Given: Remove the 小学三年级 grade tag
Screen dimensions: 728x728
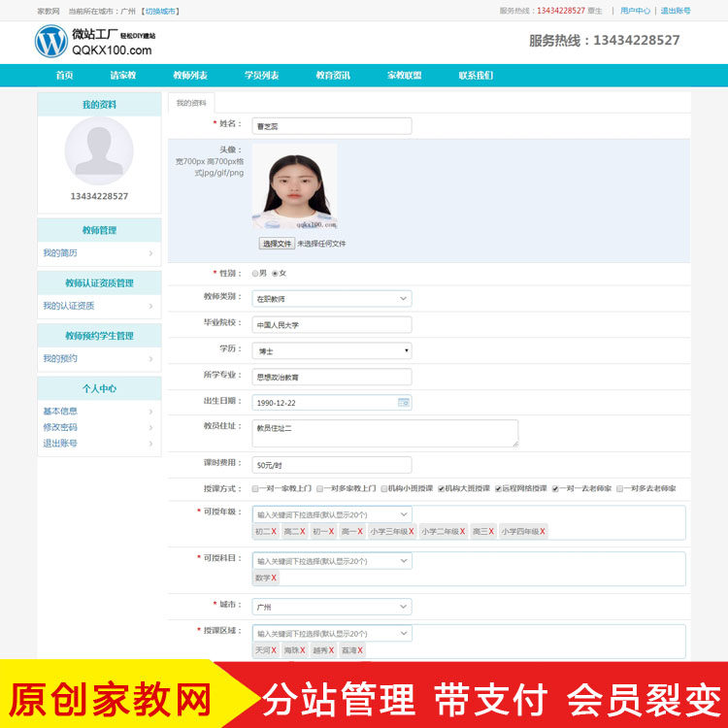Looking at the screenshot, I should (x=412, y=532).
